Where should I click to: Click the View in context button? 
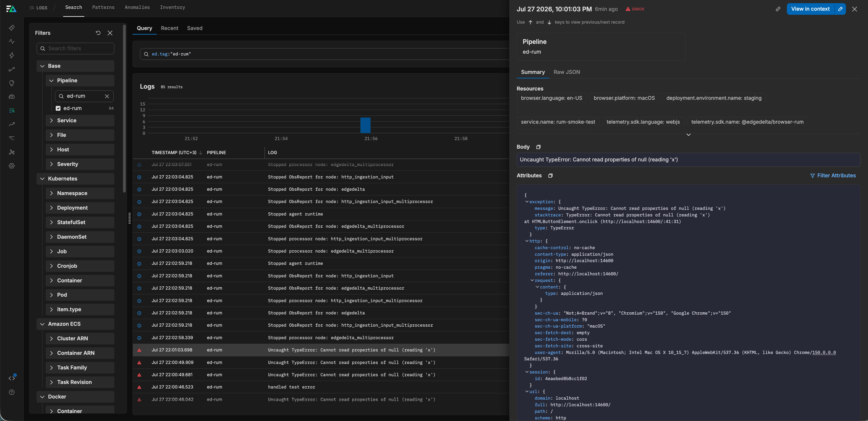(810, 9)
